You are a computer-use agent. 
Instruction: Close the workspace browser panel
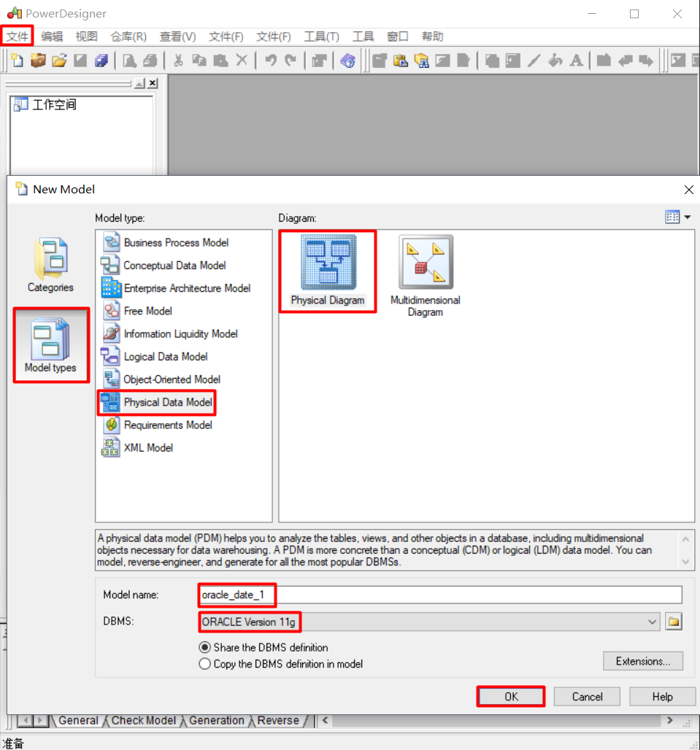coord(153,83)
